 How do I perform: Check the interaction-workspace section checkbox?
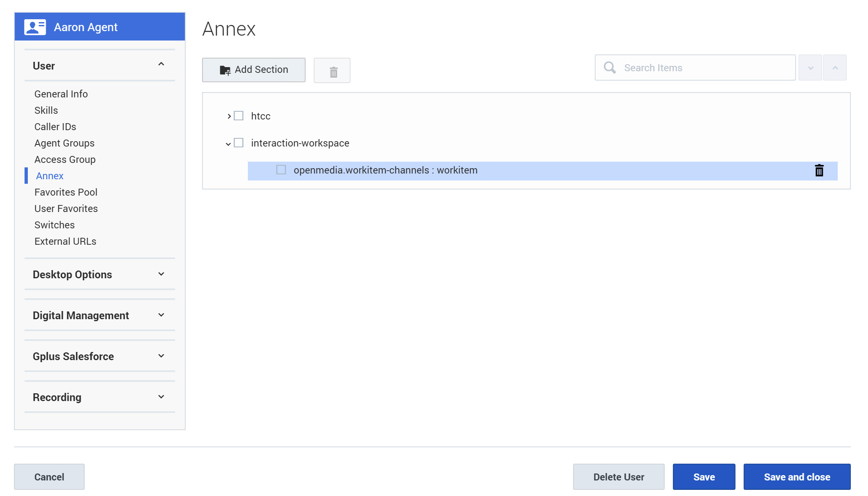point(238,143)
